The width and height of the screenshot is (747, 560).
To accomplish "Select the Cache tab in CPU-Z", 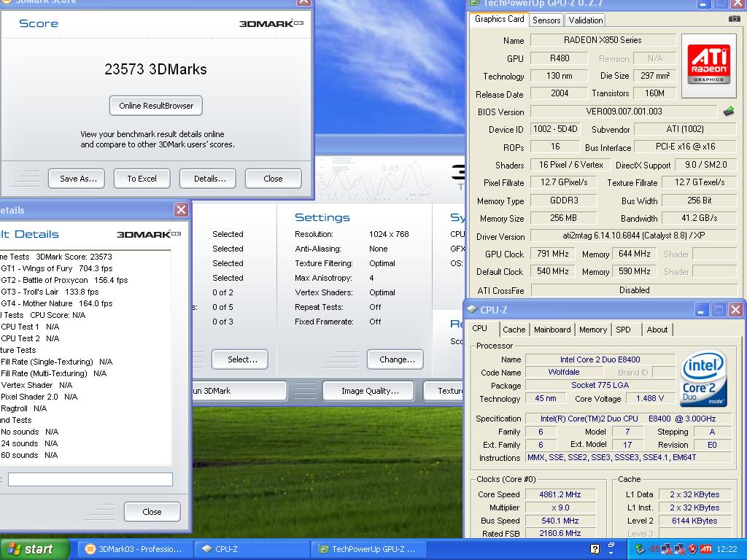I will pyautogui.click(x=514, y=330).
